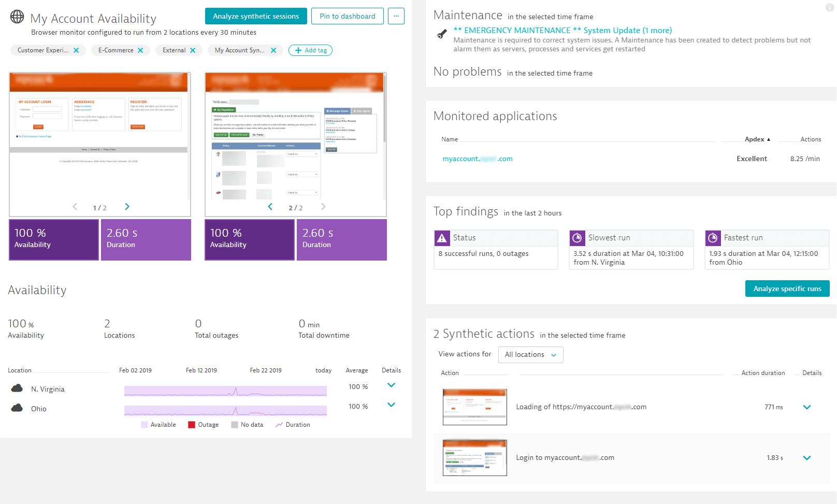Open the All locations dropdown
The height and width of the screenshot is (504, 837).
(x=530, y=354)
